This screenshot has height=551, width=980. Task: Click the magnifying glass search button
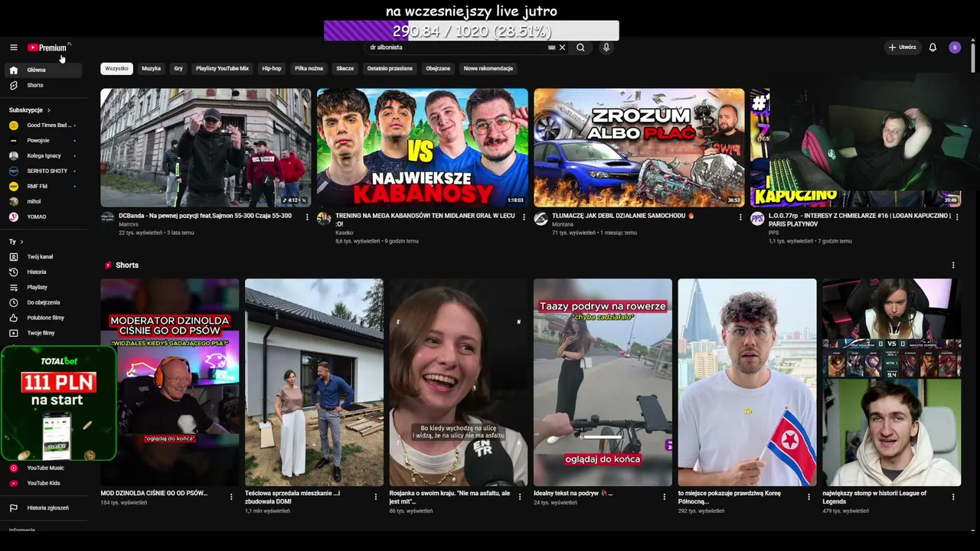point(580,47)
